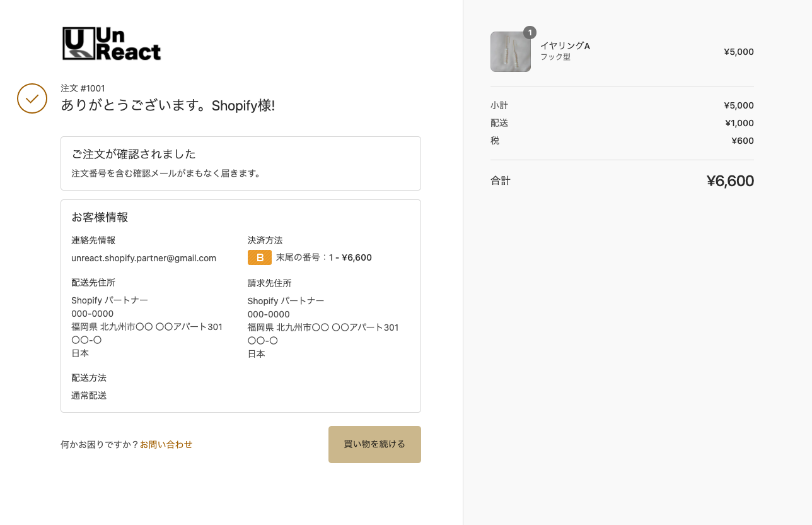Click the 小計 subtotal row label
The image size is (812, 525).
click(499, 105)
